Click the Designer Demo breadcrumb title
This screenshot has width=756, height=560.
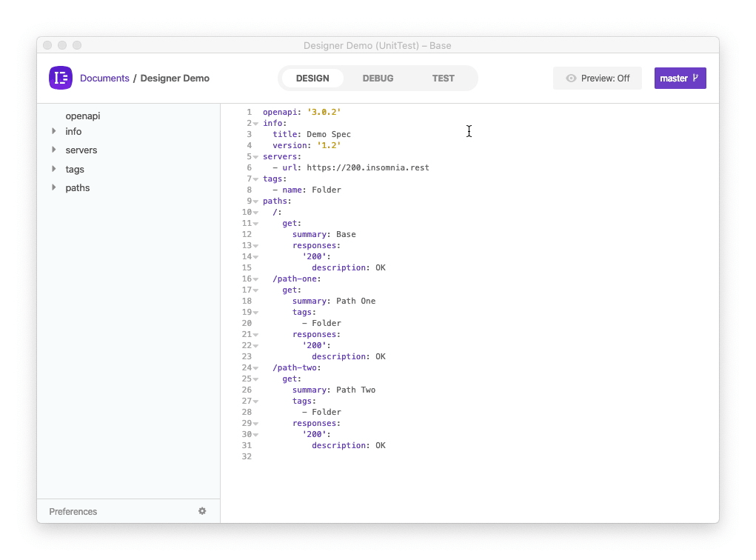(175, 78)
